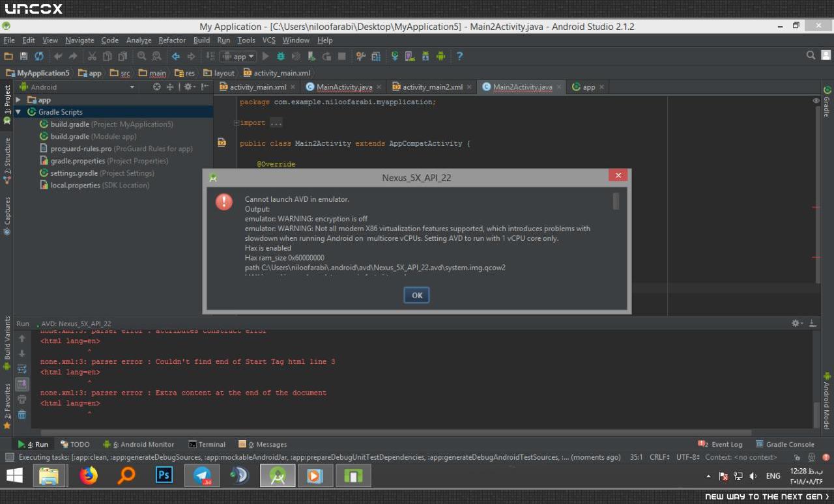This screenshot has height=504, width=834.
Task: Open the SDK Manager toolbar icon
Action: 425,57
